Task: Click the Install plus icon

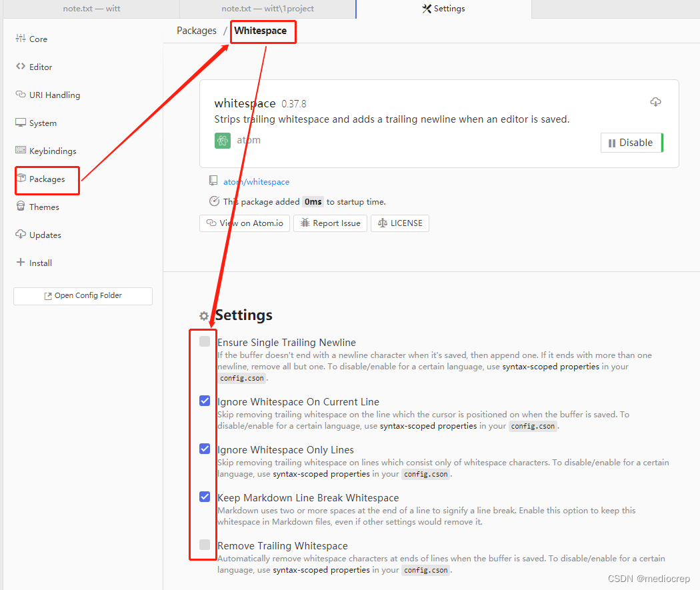Action: (x=21, y=262)
